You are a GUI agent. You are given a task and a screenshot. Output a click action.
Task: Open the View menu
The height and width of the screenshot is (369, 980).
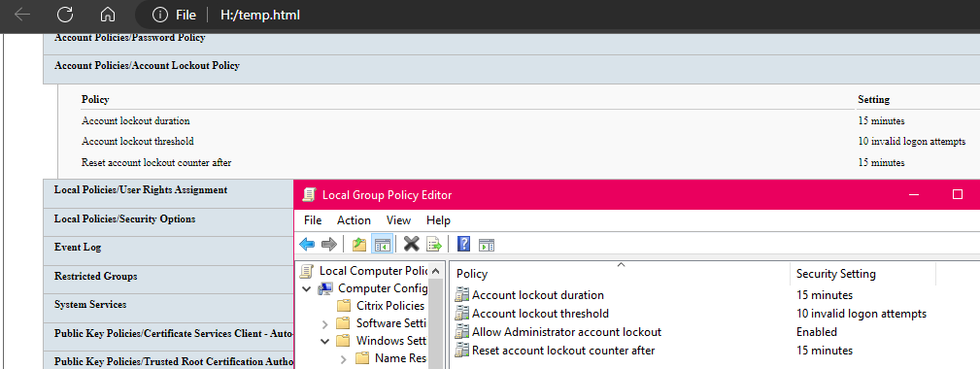click(399, 220)
